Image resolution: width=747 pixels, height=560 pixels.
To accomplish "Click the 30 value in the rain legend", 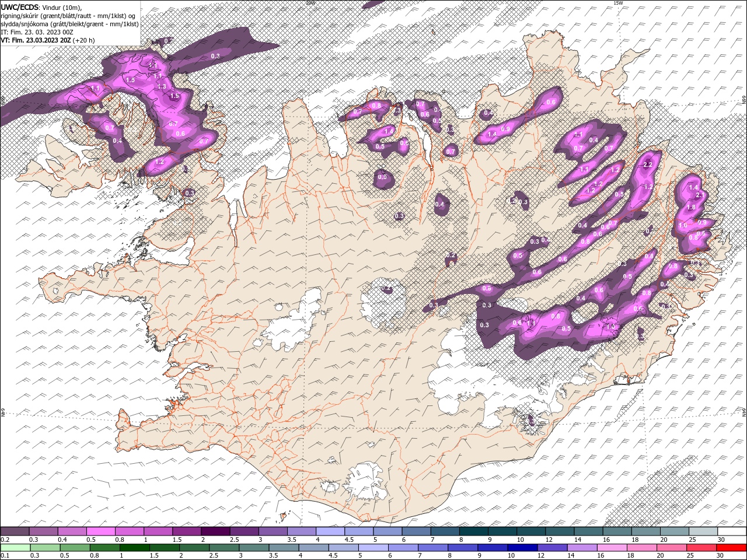I will (720, 555).
